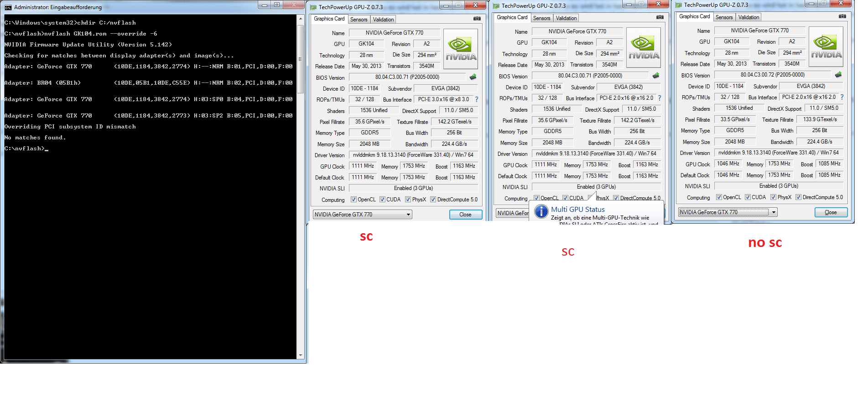This screenshot has height=395, width=868.
Task: Click the 'Overriding PCI subsystem ID mismatch' line
Action: coord(70,127)
